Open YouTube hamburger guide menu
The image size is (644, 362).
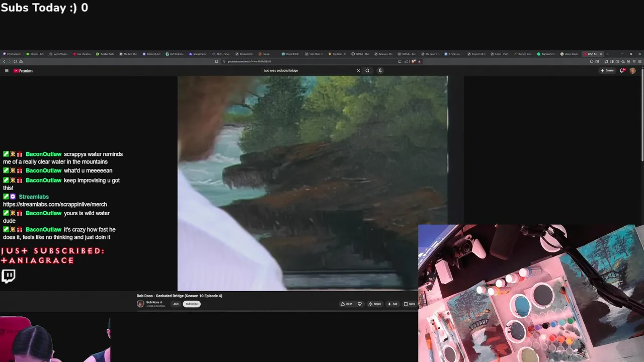pyautogui.click(x=7, y=71)
